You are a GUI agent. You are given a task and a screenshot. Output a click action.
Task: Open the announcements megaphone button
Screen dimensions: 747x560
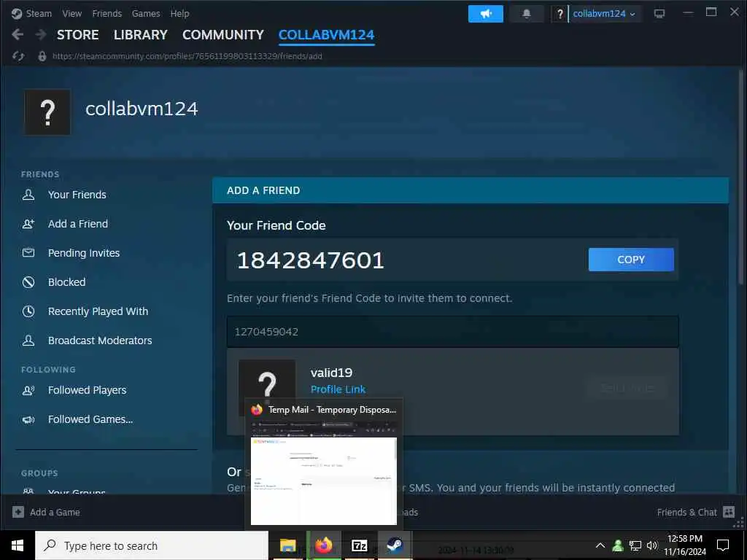point(485,14)
